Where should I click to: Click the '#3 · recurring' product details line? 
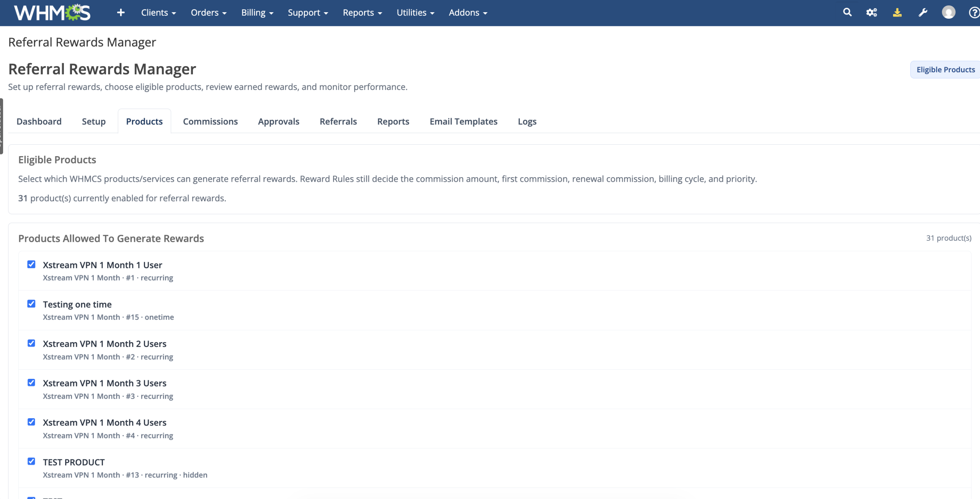[x=108, y=396]
